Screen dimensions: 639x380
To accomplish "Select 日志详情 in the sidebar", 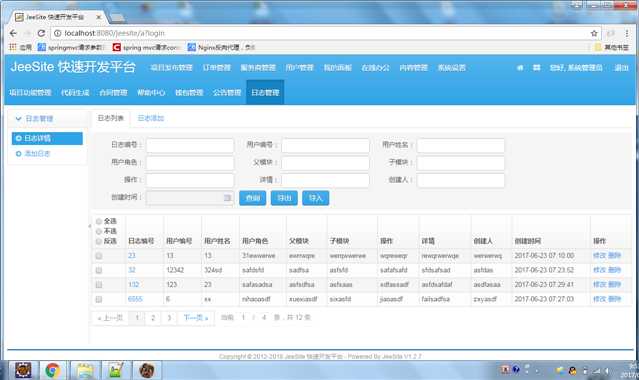I will 47,139.
